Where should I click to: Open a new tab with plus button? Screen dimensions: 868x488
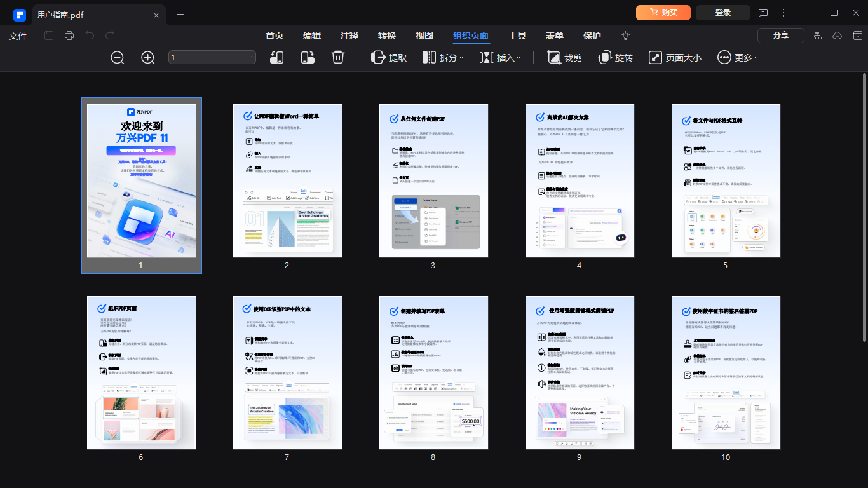tap(180, 14)
